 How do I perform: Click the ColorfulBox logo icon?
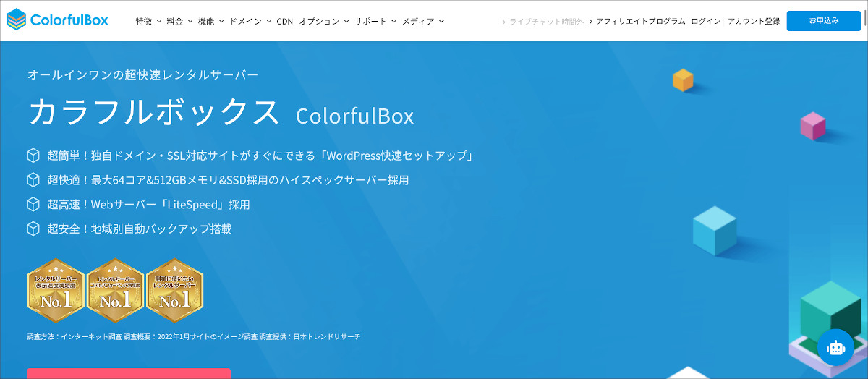pyautogui.click(x=15, y=20)
